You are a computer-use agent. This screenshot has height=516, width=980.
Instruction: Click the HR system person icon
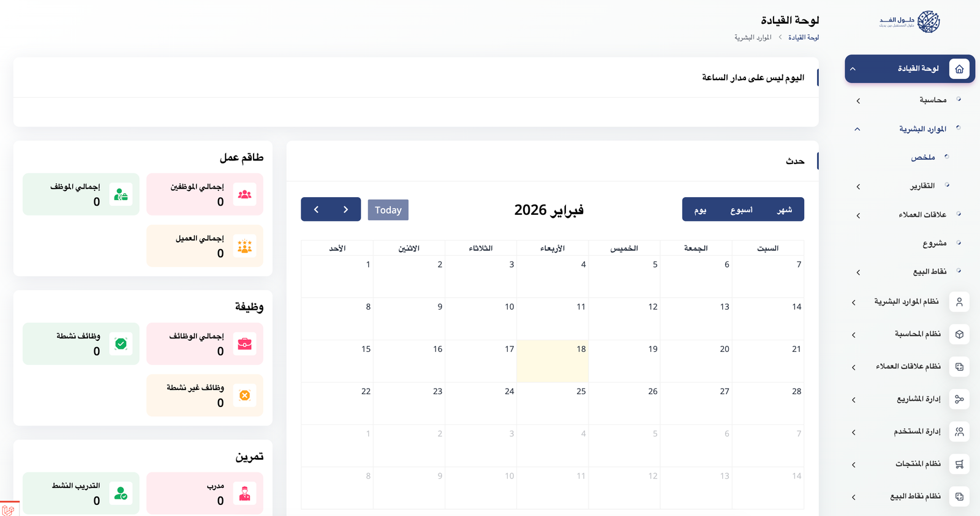[x=959, y=302]
